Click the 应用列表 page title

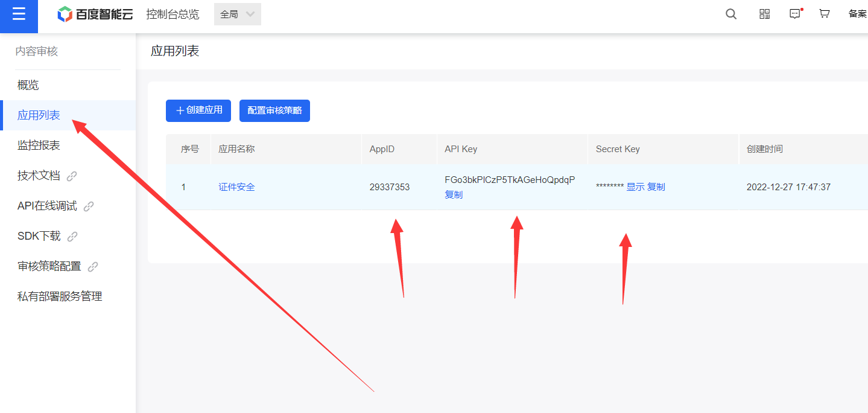click(175, 51)
